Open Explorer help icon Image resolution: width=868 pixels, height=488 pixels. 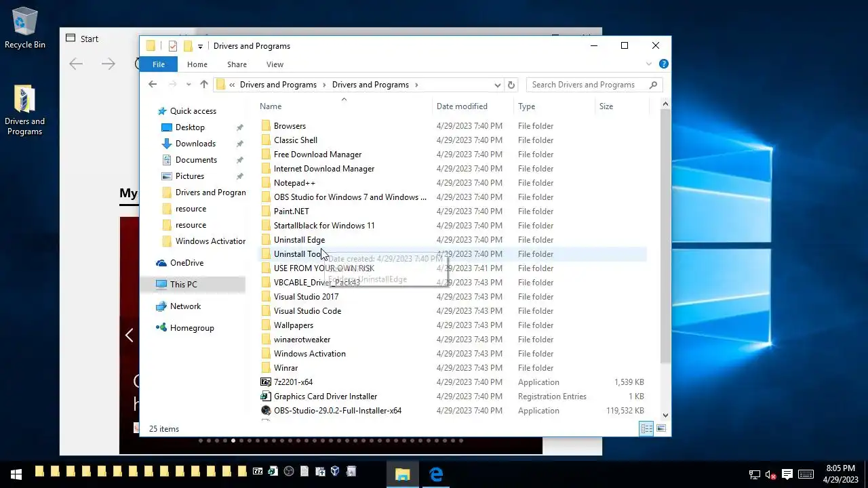[664, 64]
